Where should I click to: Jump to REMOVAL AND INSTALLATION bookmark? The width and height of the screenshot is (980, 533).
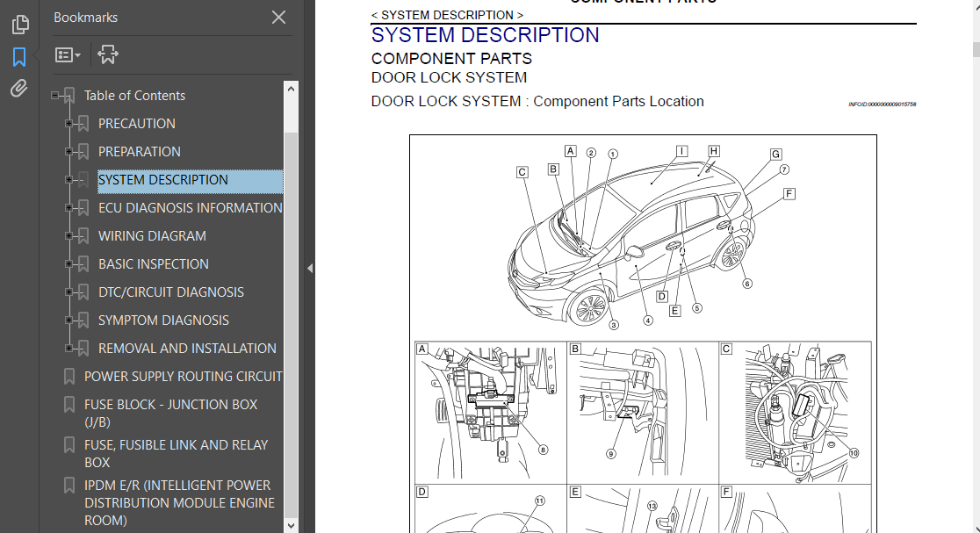tap(187, 349)
